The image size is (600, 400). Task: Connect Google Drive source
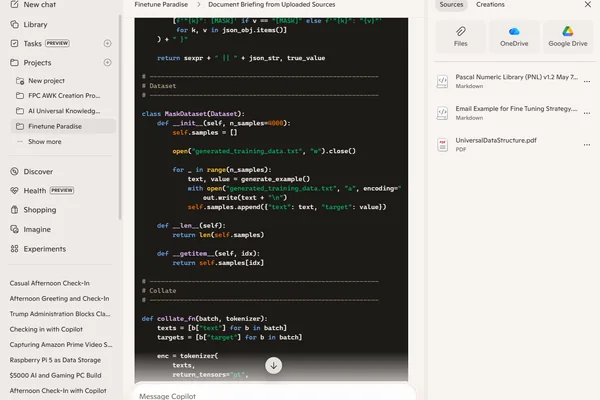point(568,37)
